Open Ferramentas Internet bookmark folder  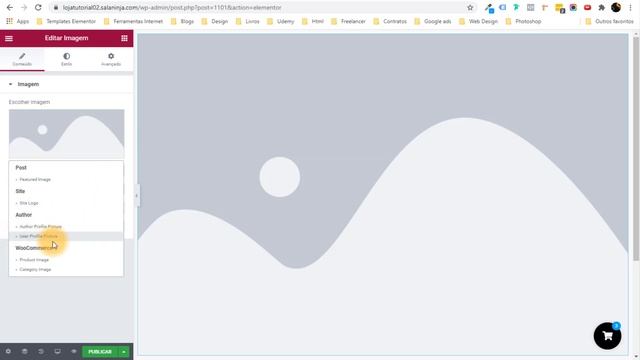click(133, 21)
